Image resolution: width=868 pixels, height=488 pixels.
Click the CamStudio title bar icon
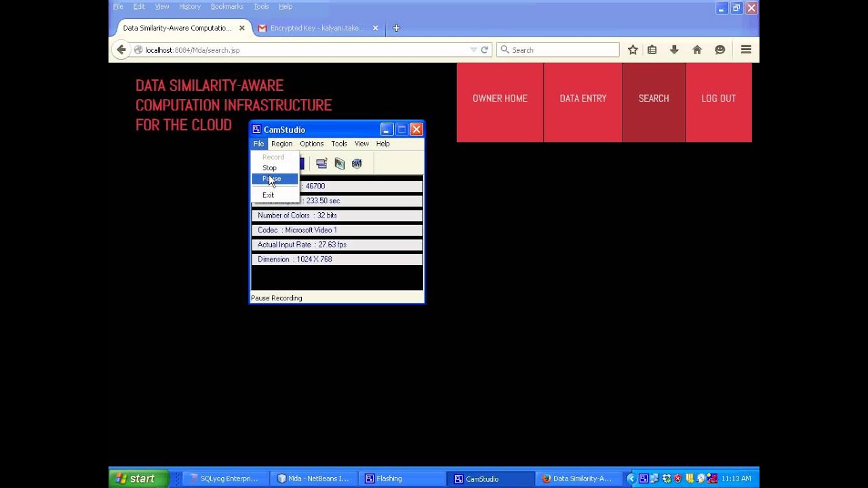pyautogui.click(x=256, y=129)
